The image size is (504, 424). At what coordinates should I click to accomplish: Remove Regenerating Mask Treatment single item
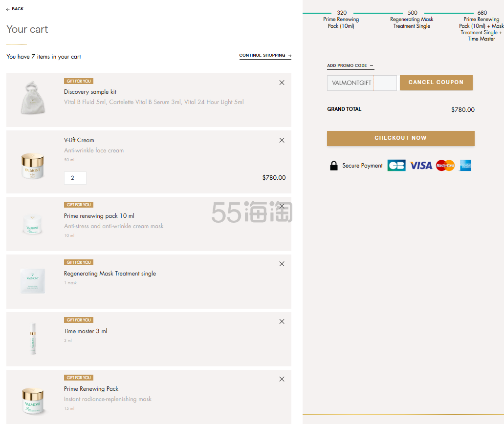pyautogui.click(x=282, y=264)
